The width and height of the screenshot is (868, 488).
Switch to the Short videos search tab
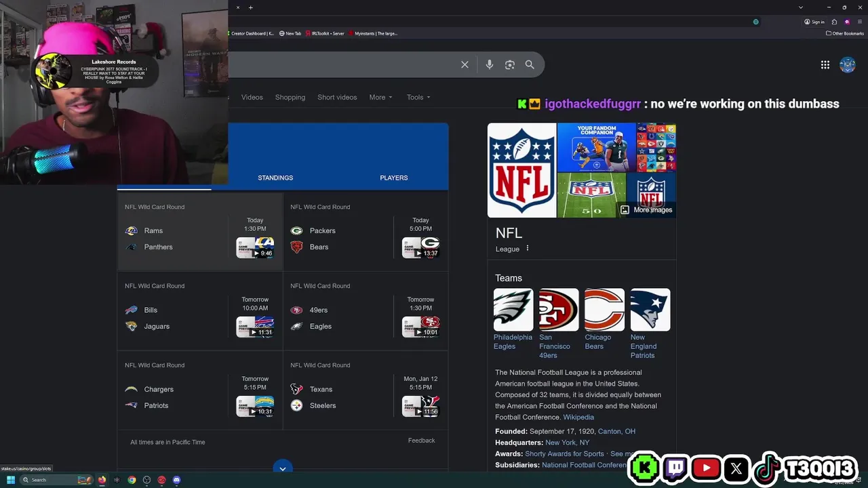(x=337, y=97)
